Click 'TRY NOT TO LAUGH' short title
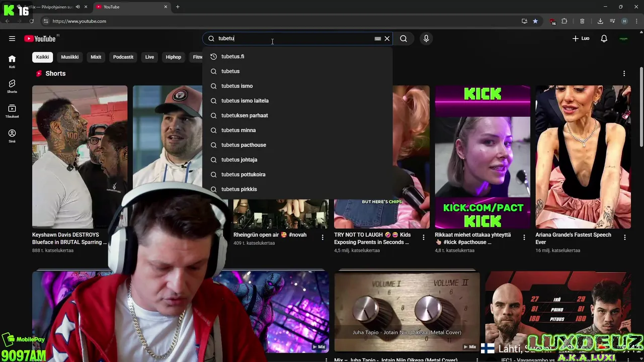 [x=372, y=238]
